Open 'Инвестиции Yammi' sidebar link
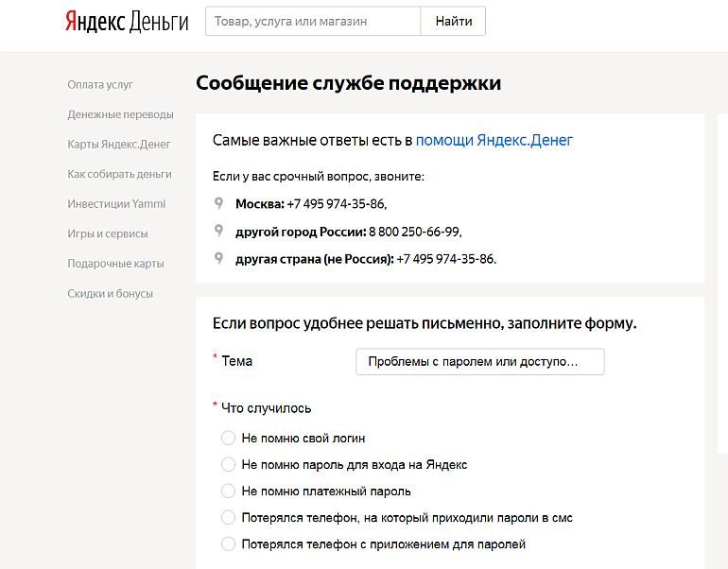This screenshot has height=569, width=728. click(116, 204)
